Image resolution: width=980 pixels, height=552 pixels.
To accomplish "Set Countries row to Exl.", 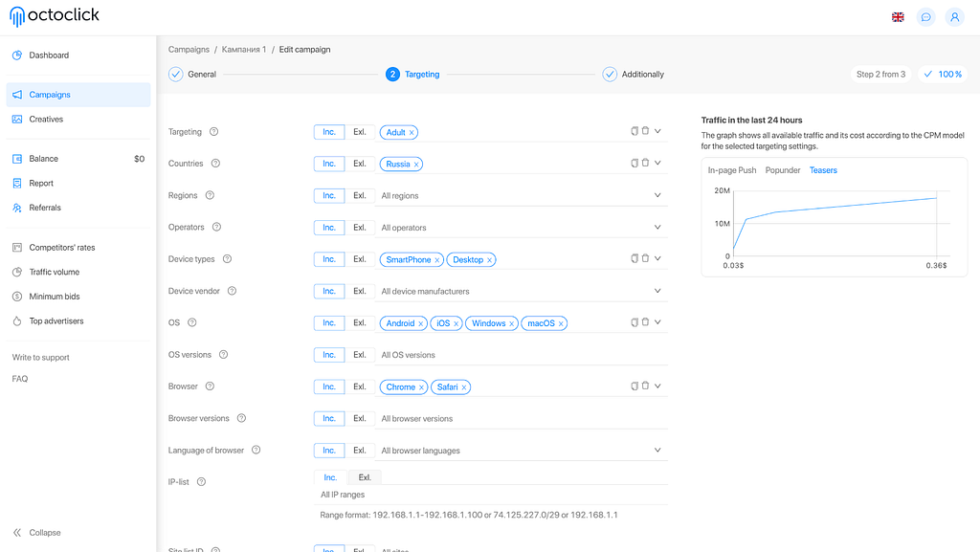I will [x=360, y=164].
